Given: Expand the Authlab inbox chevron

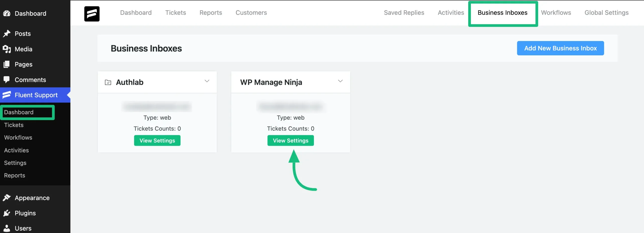Looking at the screenshot, I should [207, 81].
